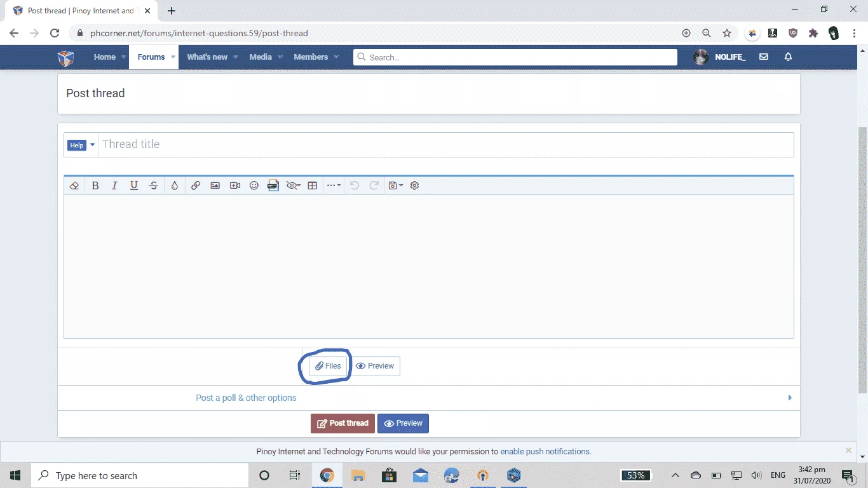
Task: Bookmark this page with star icon
Action: [727, 33]
